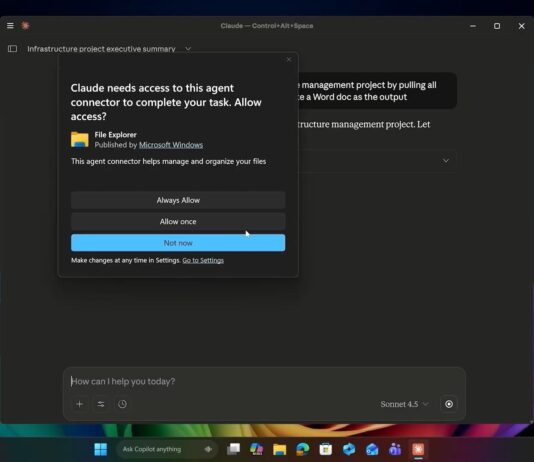Open the tools sliders icon

(x=101, y=404)
